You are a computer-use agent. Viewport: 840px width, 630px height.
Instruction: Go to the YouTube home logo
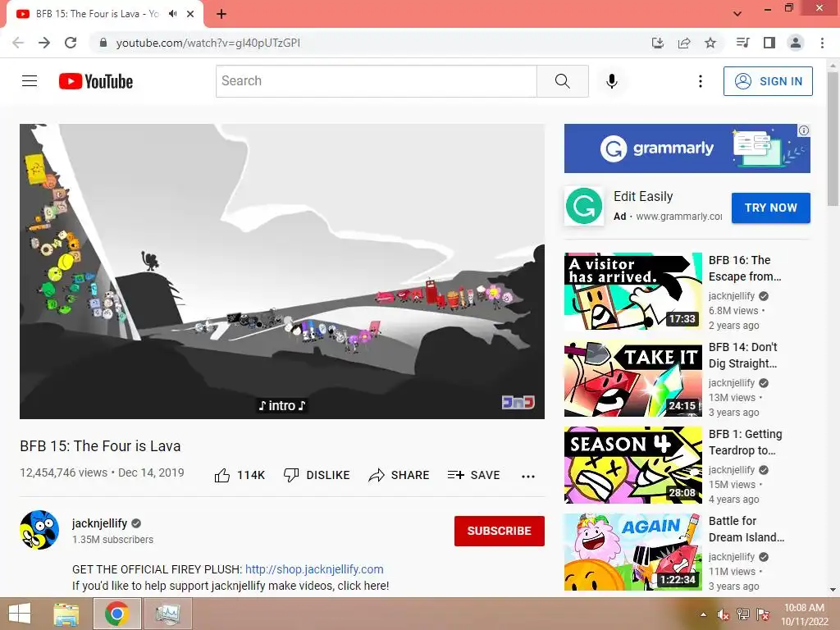tap(96, 81)
